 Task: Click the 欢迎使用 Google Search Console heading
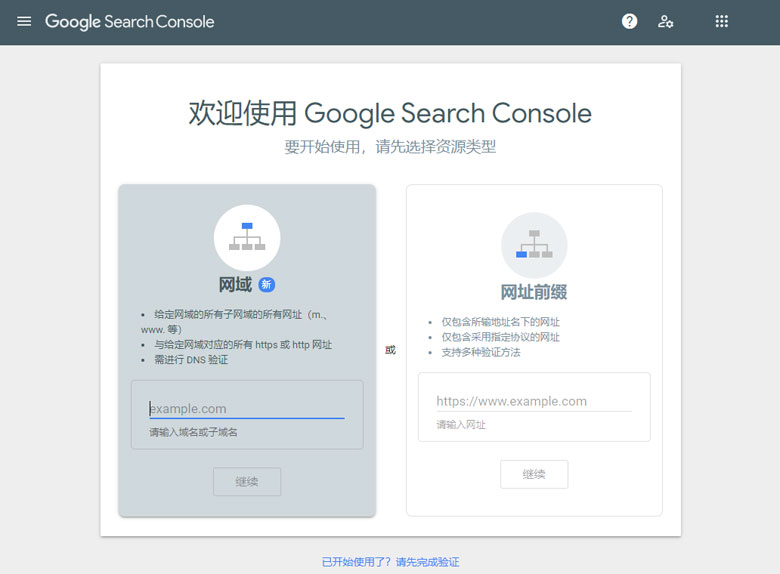pyautogui.click(x=390, y=113)
